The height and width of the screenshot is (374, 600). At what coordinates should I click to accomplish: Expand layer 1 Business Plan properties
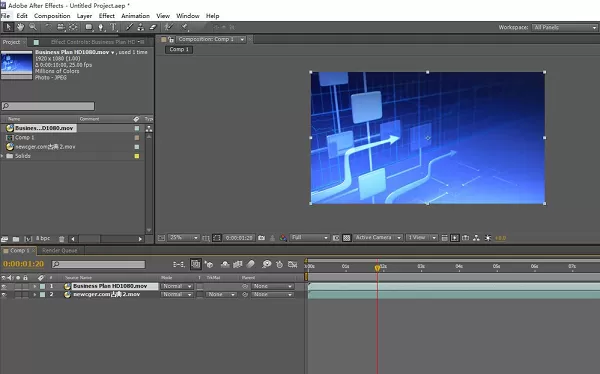pos(35,286)
